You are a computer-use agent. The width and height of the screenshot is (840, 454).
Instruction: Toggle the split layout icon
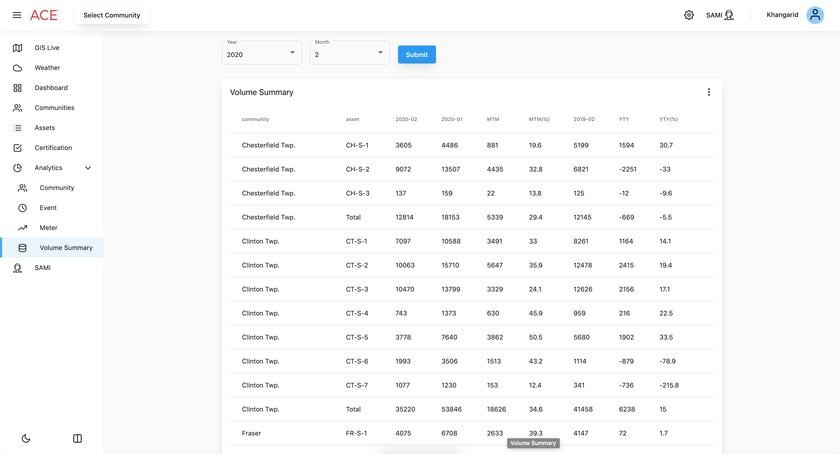click(77, 438)
